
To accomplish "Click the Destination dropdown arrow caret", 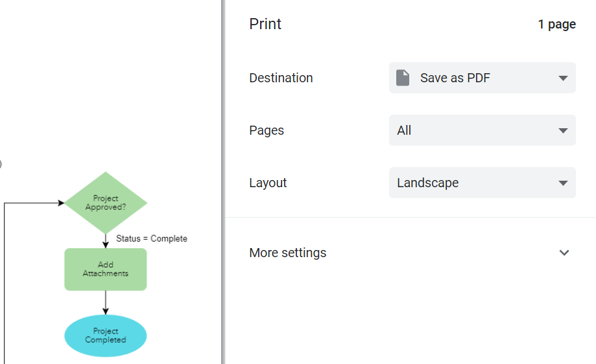I will [x=562, y=78].
